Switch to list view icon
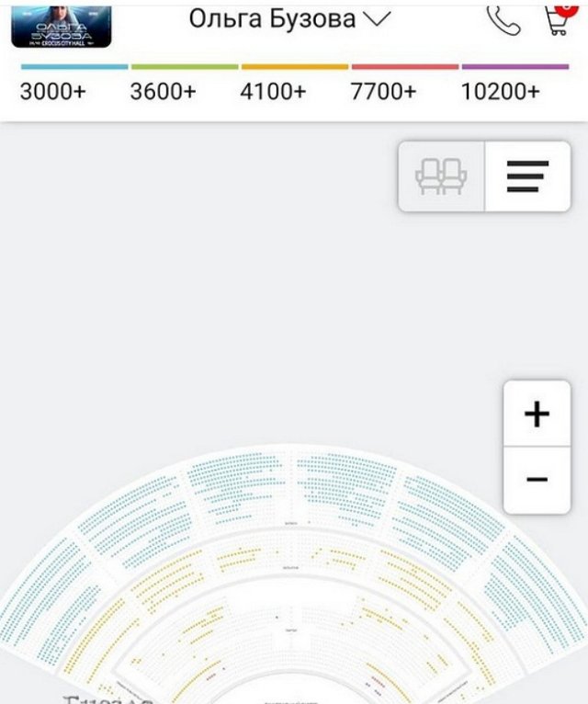Image resolution: width=588 pixels, height=704 pixels. click(x=527, y=176)
